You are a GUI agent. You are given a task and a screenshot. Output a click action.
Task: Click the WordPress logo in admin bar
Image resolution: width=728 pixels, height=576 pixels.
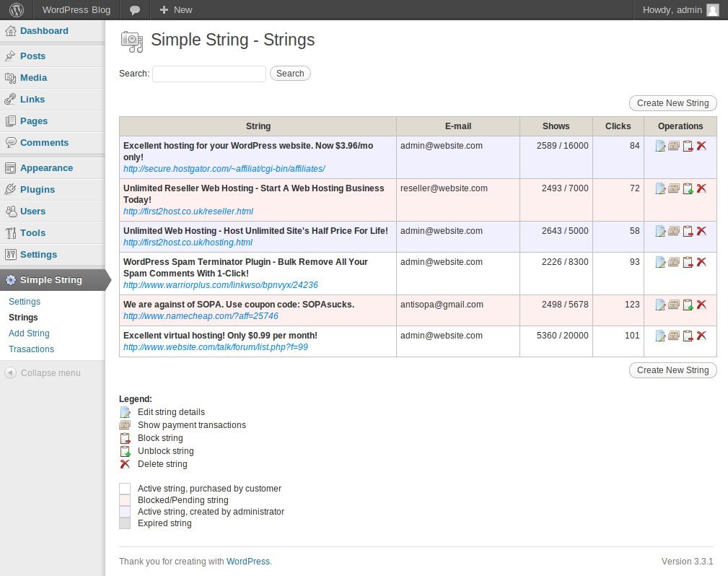16,10
